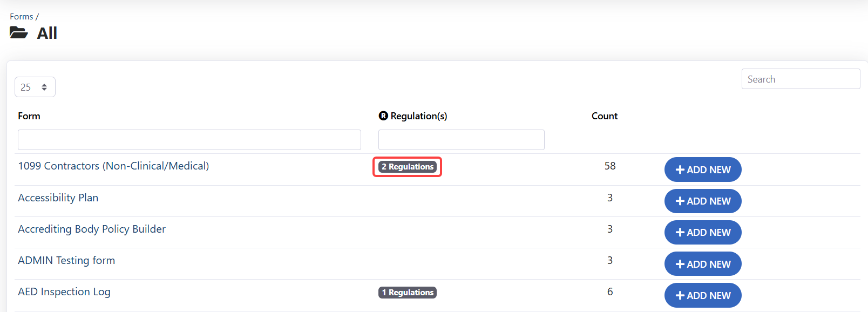Image resolution: width=868 pixels, height=312 pixels.
Task: Open the Accessibility Plan form
Action: 58,198
